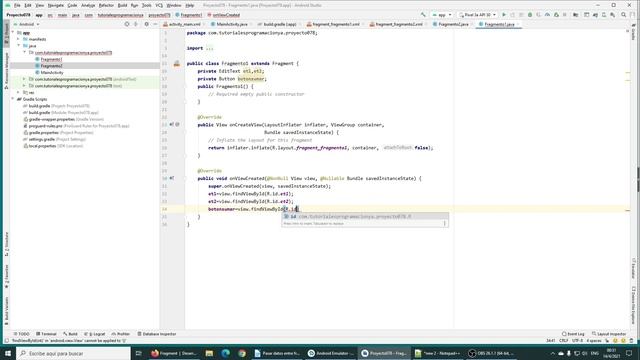Click the class gutter icon beside Fragmento1 declaration
Image resolution: width=640 pixels, height=360 pixels.
click(x=177, y=63)
